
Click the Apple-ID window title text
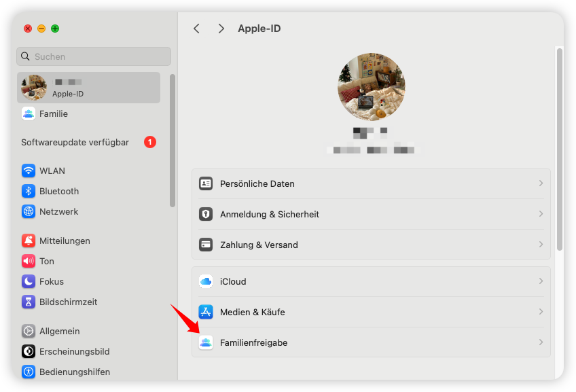click(259, 29)
